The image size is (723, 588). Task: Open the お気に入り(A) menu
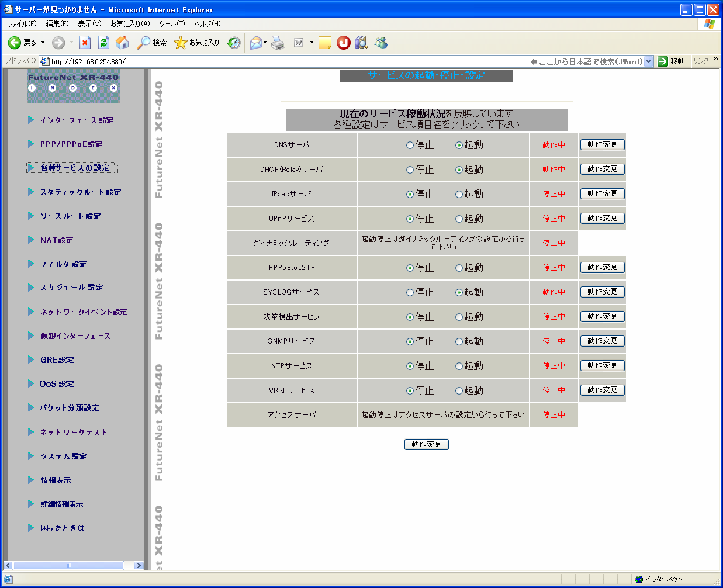(130, 24)
